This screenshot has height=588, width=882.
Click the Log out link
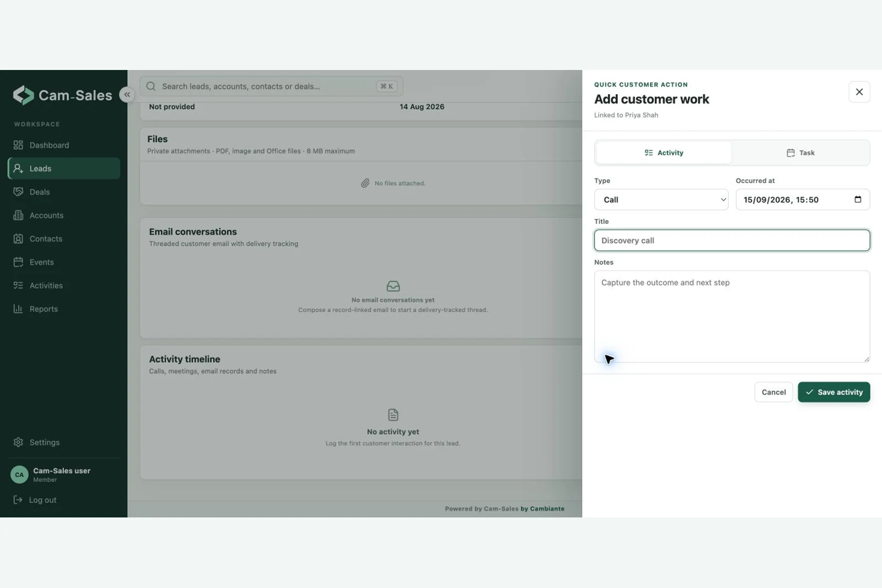(x=35, y=500)
